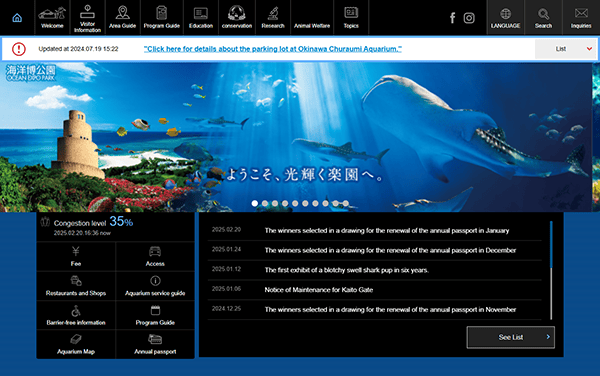600x376 pixels.
Task: Read December annual passport winners news
Action: click(x=390, y=250)
